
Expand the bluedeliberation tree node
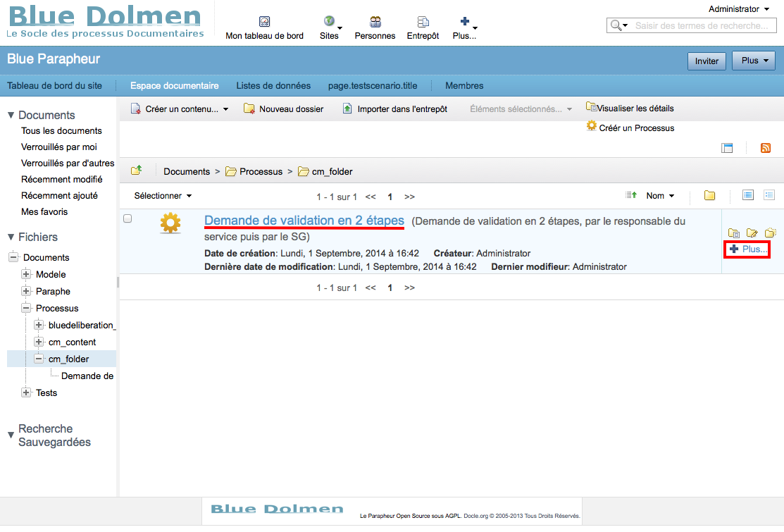point(39,325)
